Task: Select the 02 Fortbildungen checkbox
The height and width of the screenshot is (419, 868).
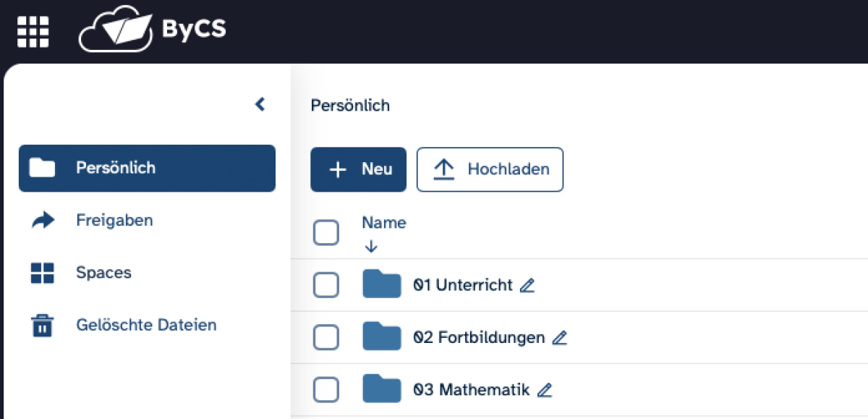Action: pyautogui.click(x=325, y=337)
